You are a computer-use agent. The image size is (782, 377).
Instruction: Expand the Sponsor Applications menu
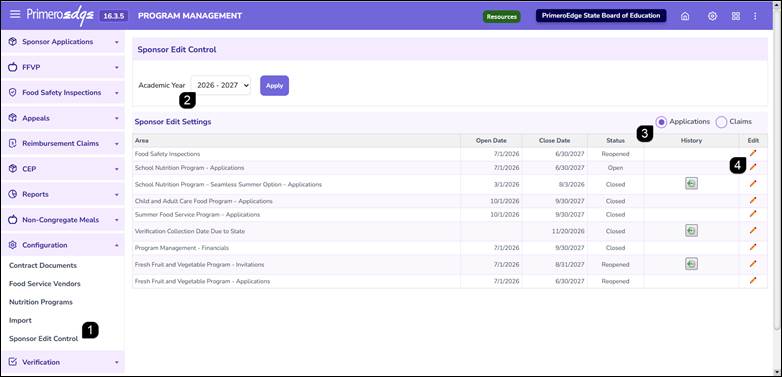point(62,42)
